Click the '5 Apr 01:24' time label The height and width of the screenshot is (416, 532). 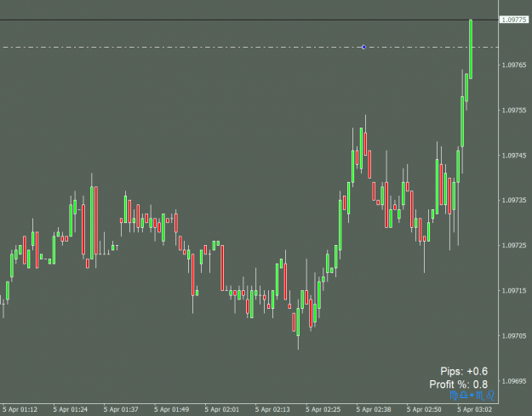(71, 409)
